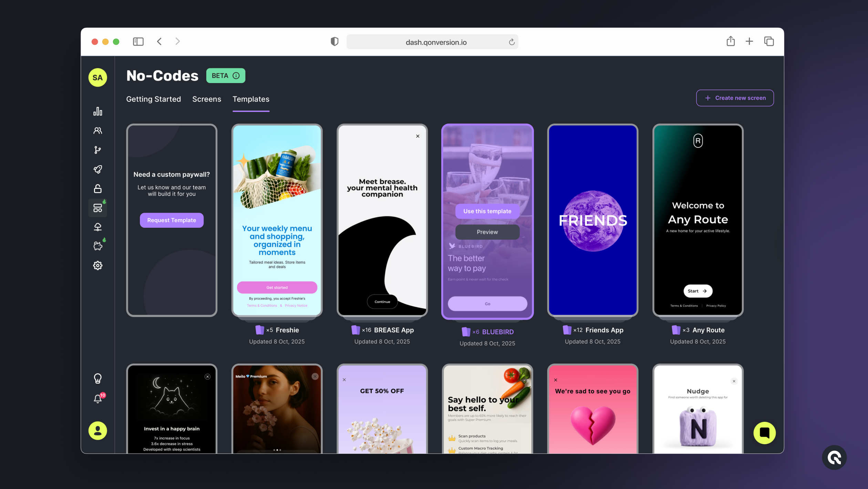Click the SA account avatar
868x489 pixels.
tap(97, 78)
